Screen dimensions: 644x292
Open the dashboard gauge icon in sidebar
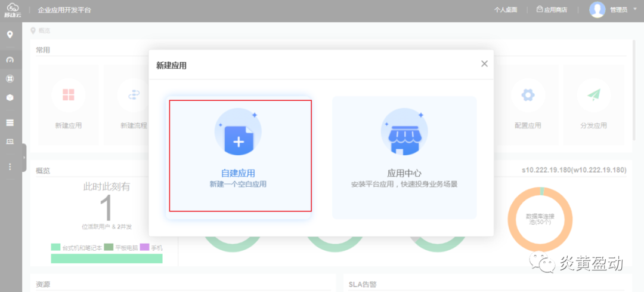pos(10,60)
